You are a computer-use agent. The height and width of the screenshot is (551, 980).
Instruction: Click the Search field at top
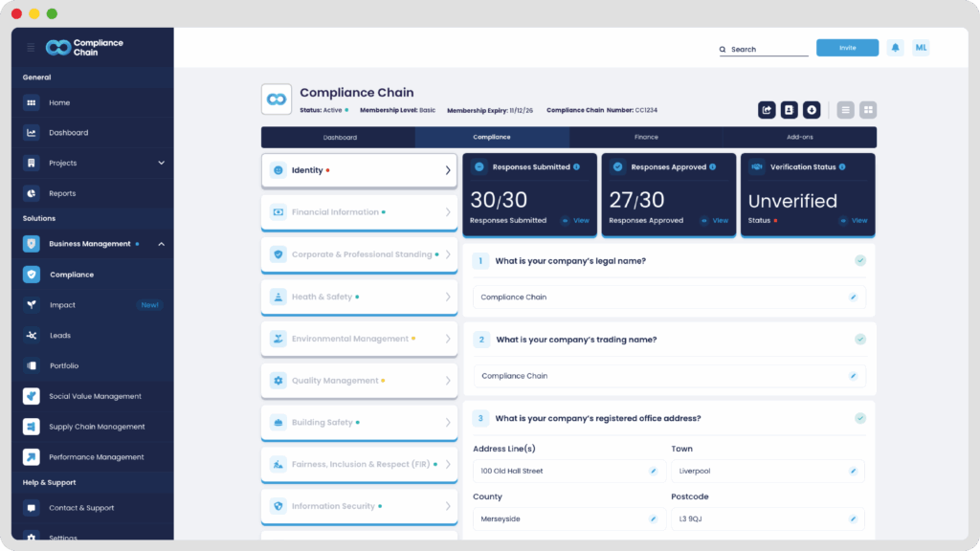coord(764,50)
